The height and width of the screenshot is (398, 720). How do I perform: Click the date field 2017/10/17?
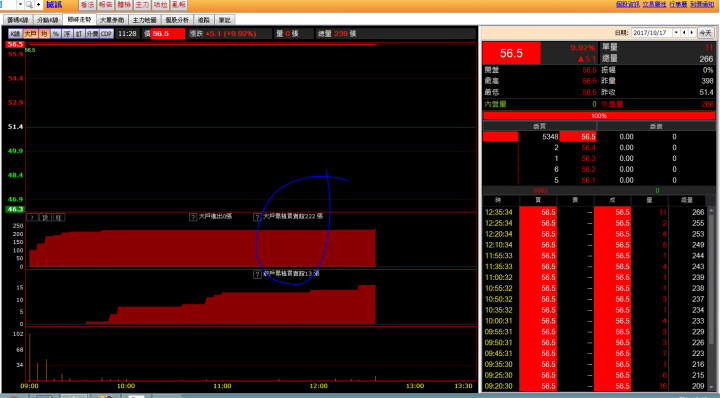tap(652, 33)
